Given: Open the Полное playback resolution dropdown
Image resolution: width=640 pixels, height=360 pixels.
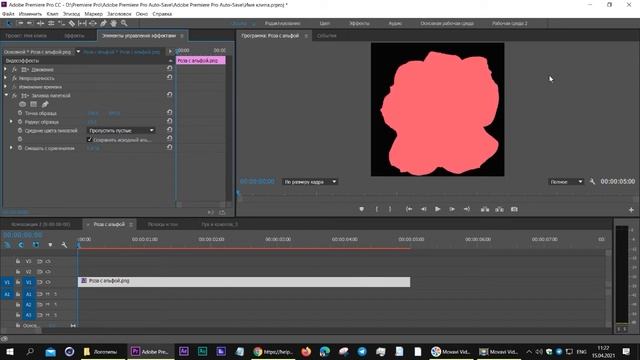Looking at the screenshot, I should point(566,182).
